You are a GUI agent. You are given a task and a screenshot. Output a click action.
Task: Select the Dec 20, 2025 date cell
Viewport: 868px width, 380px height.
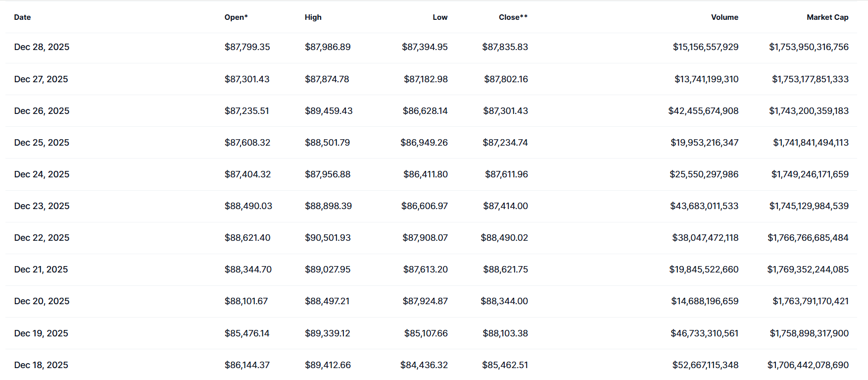tap(42, 301)
